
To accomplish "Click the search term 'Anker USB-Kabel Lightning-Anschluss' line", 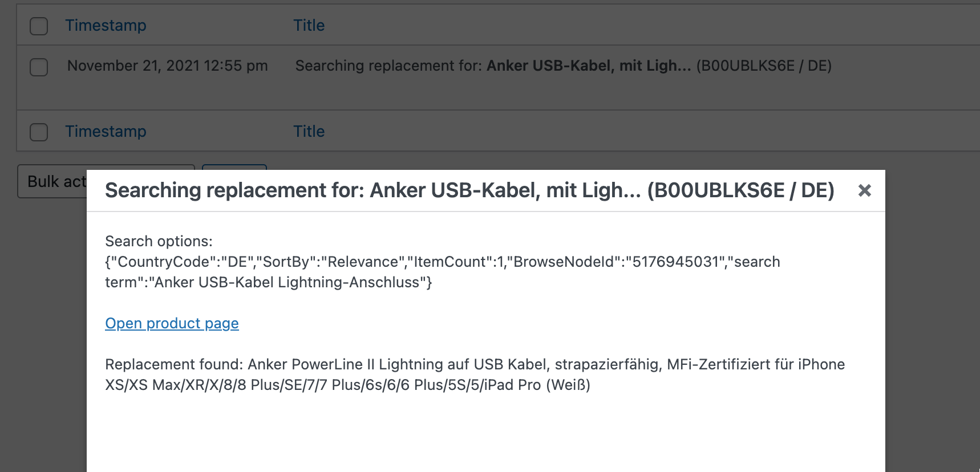I will [268, 282].
